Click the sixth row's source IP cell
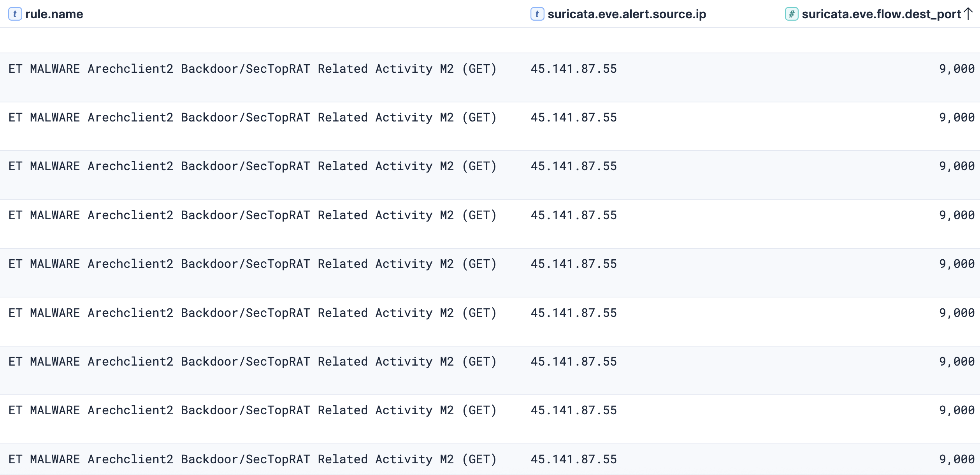 pos(574,313)
